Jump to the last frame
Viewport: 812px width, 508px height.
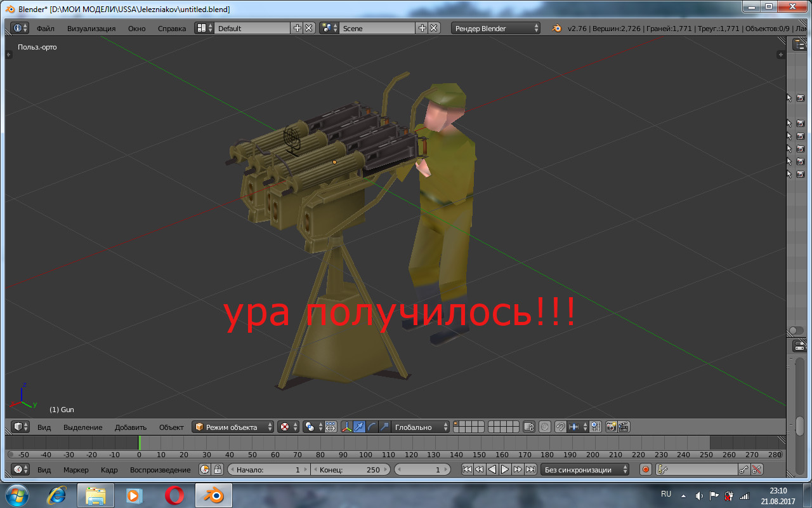pos(530,469)
